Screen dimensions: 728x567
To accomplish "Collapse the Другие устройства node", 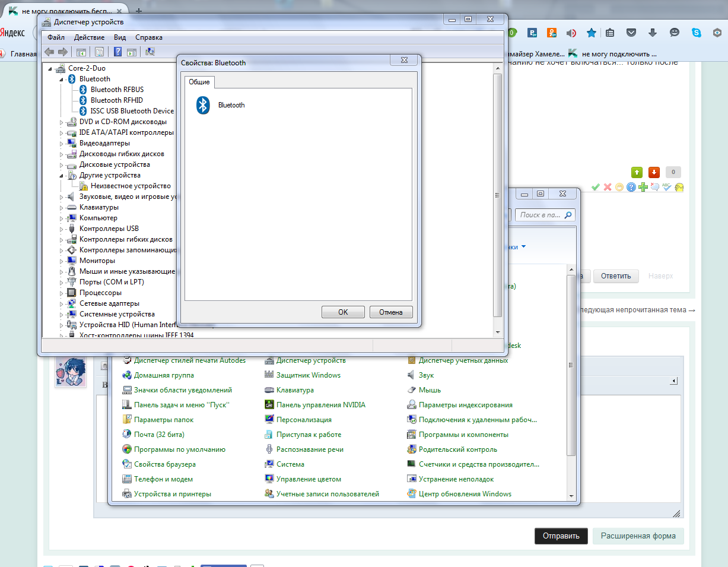I will coord(61,176).
